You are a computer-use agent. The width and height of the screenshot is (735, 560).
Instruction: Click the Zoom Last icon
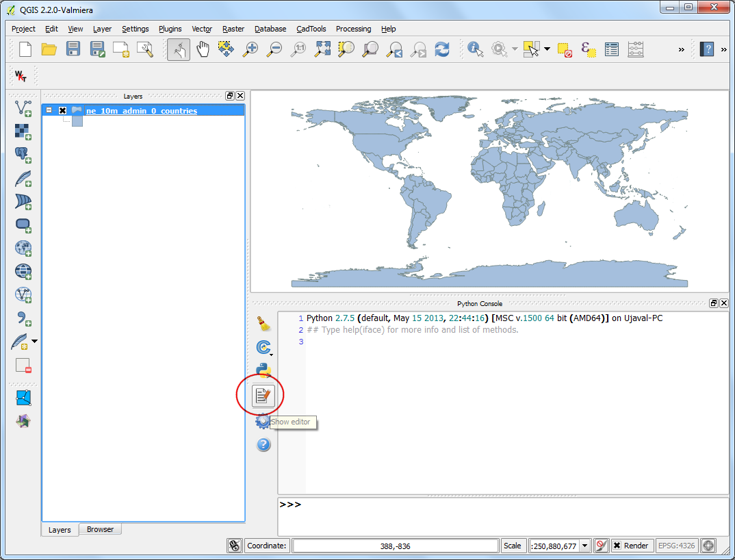394,49
